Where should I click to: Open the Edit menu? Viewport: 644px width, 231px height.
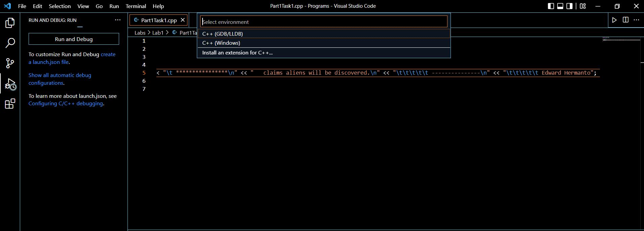(37, 6)
